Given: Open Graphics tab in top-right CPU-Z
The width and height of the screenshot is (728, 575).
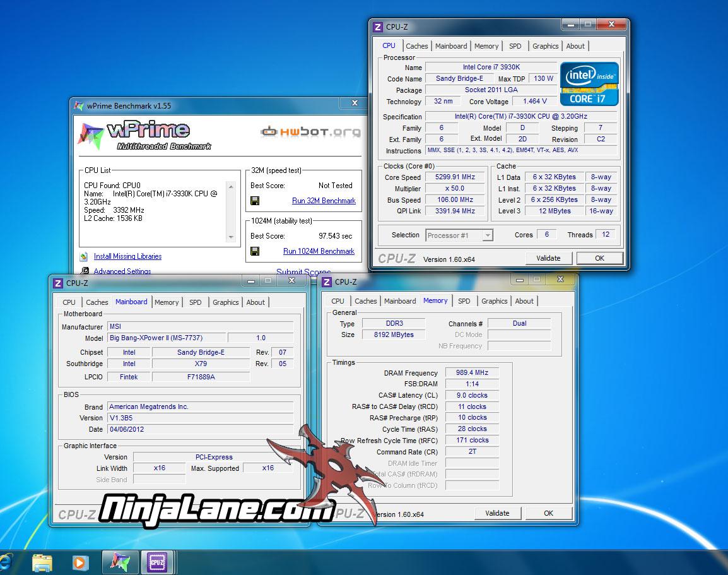Looking at the screenshot, I should 545,46.
